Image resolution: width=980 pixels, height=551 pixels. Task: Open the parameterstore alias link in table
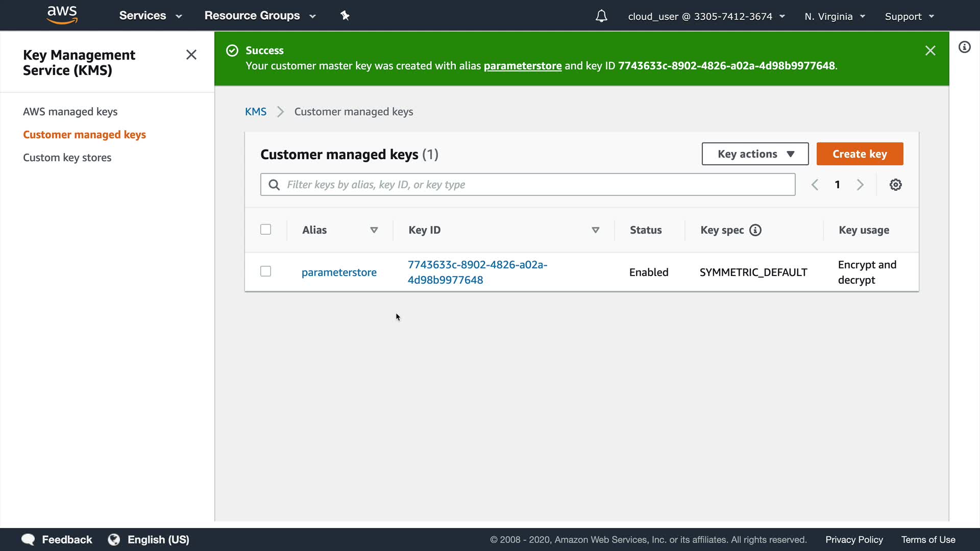point(339,272)
